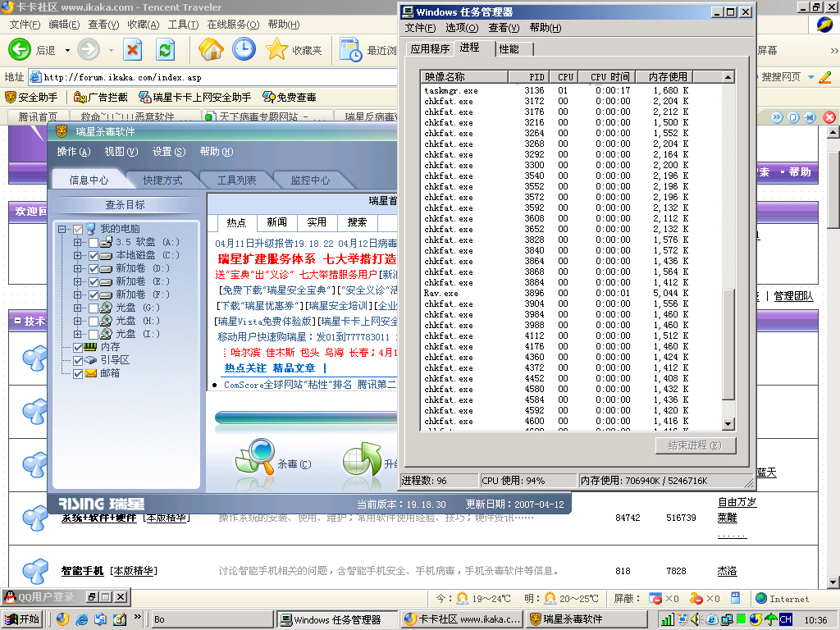Click the 免费查毒 free scan item

pyautogui.click(x=290, y=97)
